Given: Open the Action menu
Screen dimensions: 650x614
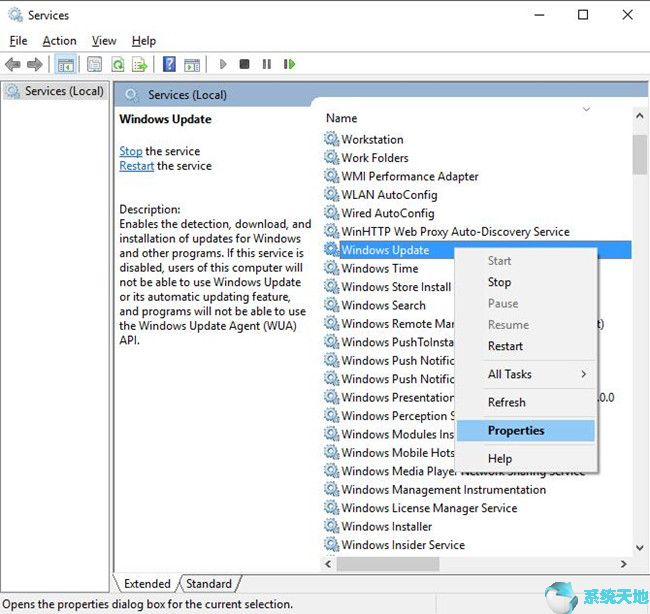Looking at the screenshot, I should click(59, 41).
